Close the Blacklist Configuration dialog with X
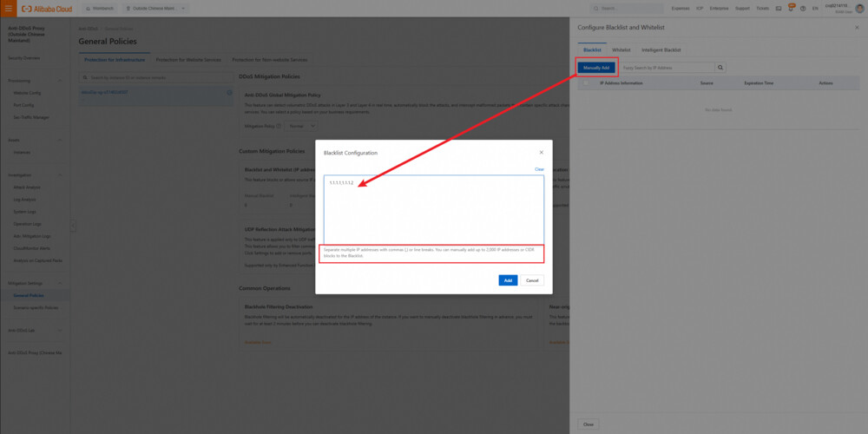Screen dimensions: 868x434 pyautogui.click(x=542, y=152)
